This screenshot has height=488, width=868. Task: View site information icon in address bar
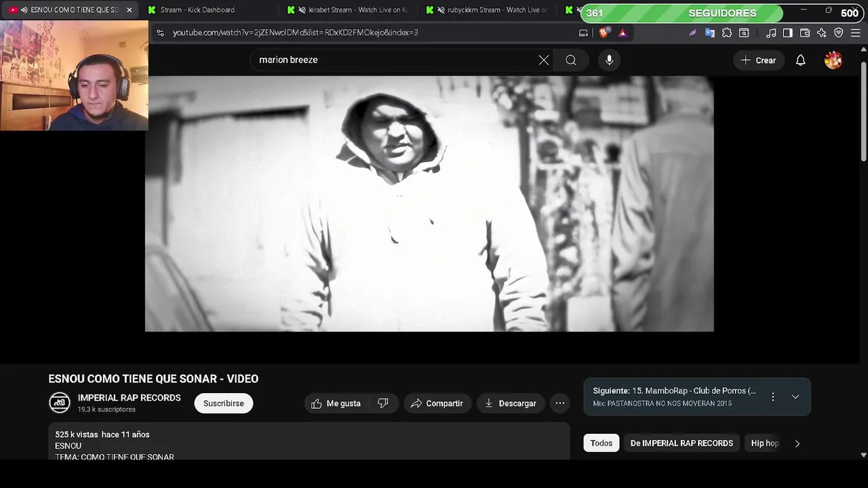click(160, 33)
